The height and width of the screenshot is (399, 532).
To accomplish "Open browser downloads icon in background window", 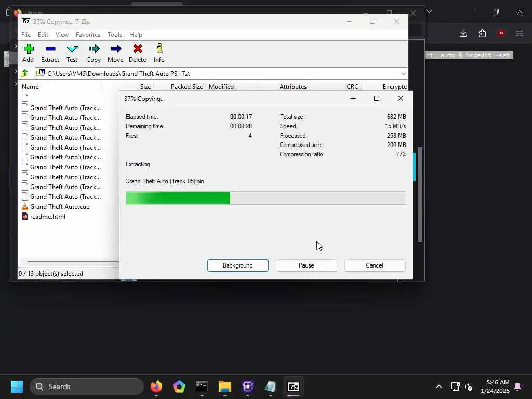I will coord(463,33).
